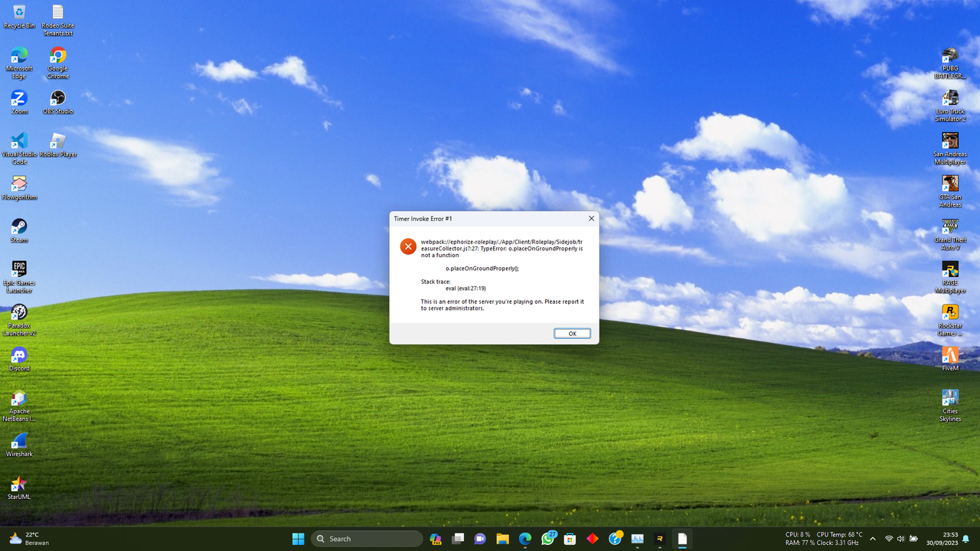Click OK in the Timer Invoke Error dialog
Screen dimensions: 980x551
tap(572, 334)
